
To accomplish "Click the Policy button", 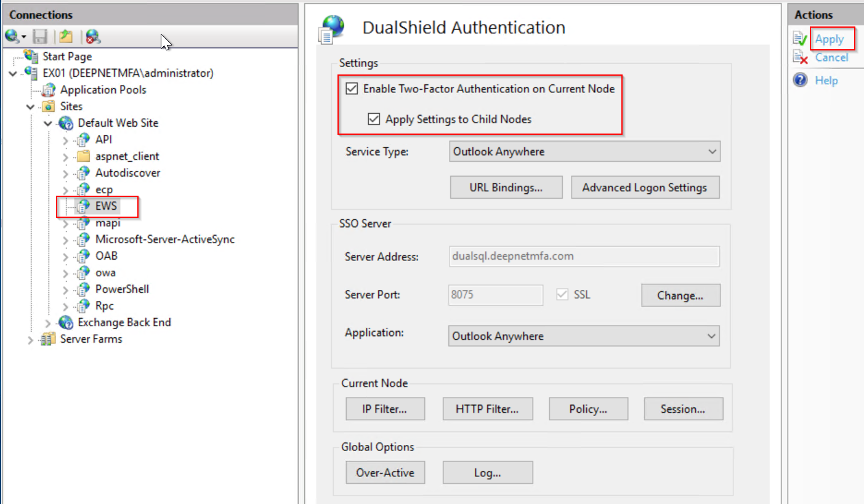I will point(589,409).
